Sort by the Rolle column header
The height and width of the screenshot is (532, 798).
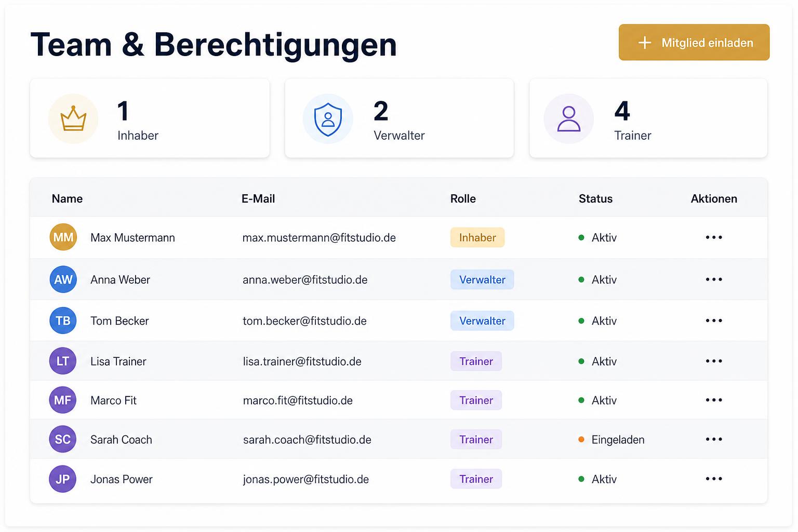click(463, 198)
